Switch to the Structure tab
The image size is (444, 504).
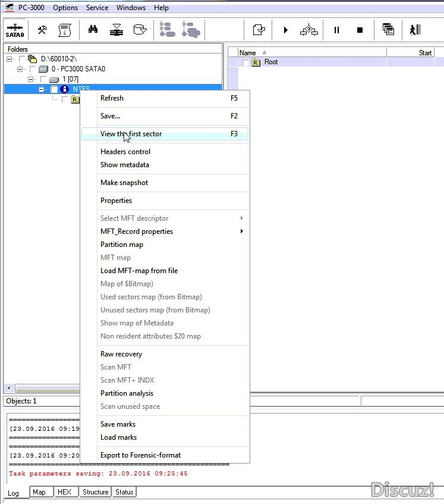(96, 492)
